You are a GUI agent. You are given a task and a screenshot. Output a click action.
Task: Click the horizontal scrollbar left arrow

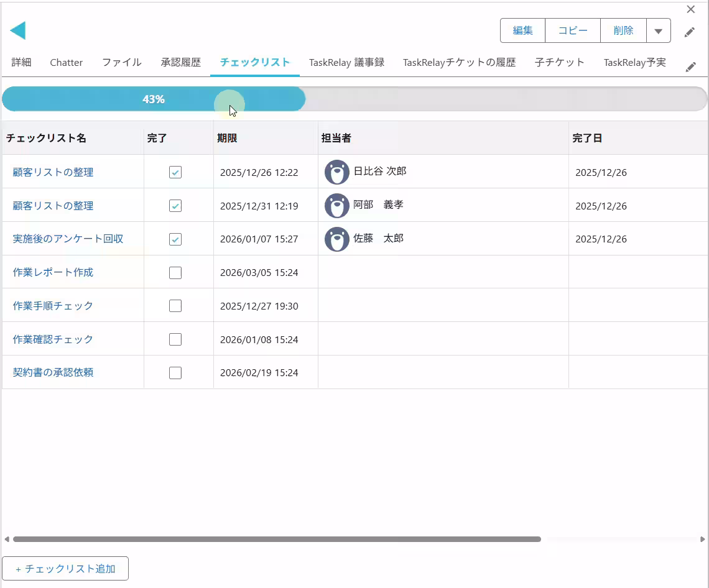pyautogui.click(x=7, y=540)
